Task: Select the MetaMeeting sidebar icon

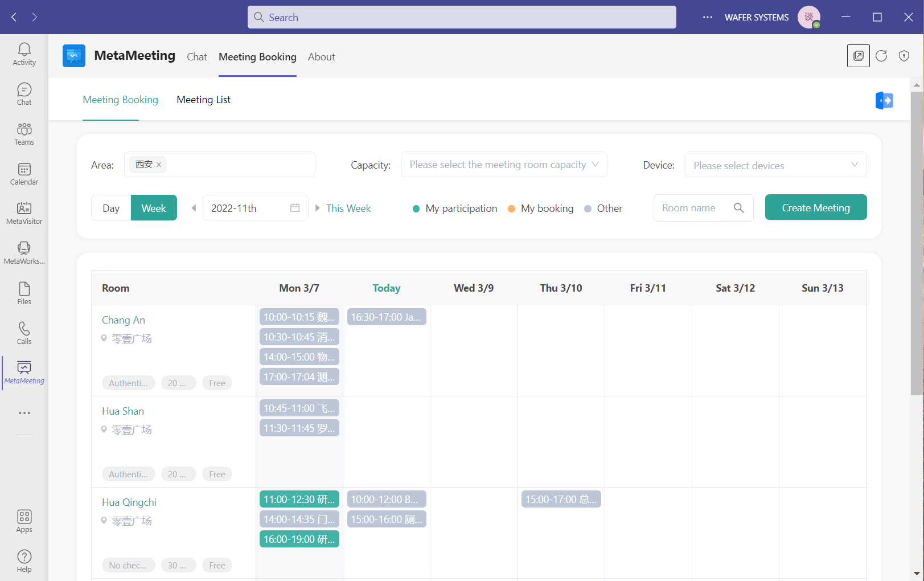Action: pos(24,373)
